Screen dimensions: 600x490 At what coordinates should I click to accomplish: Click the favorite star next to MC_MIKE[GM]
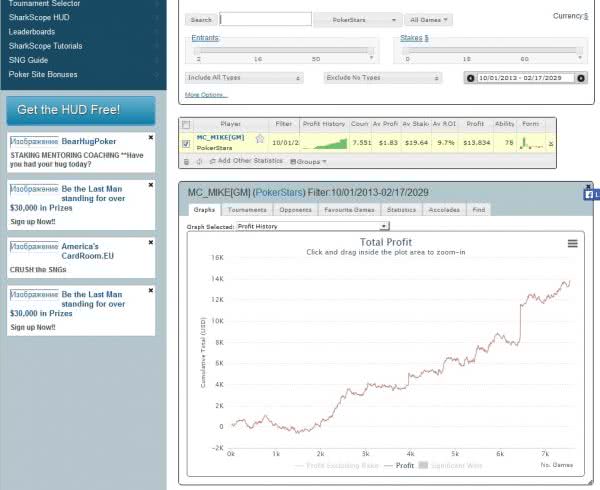pos(259,139)
